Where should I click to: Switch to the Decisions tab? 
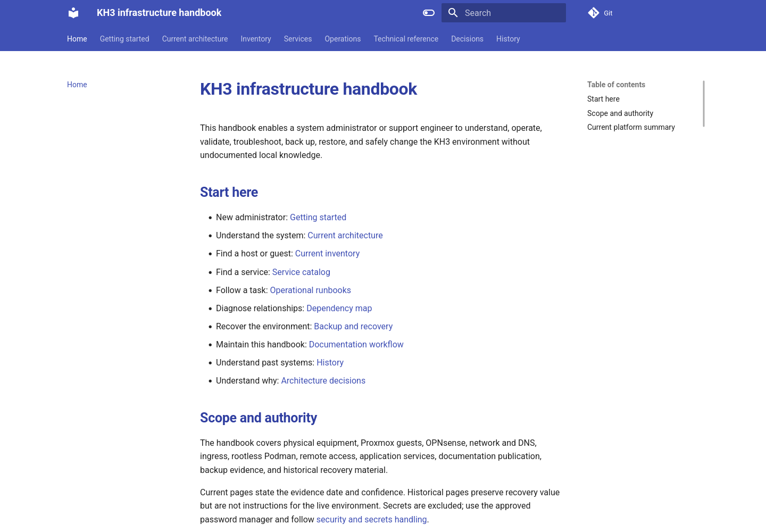467,39
